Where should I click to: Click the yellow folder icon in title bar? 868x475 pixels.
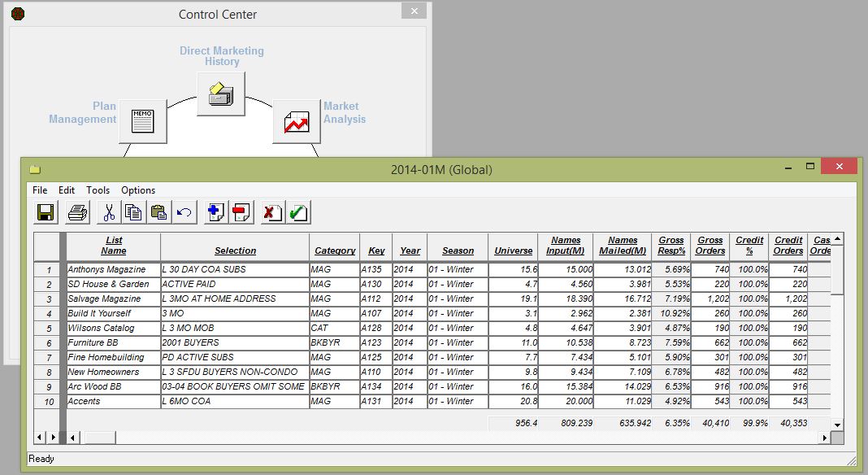36,169
